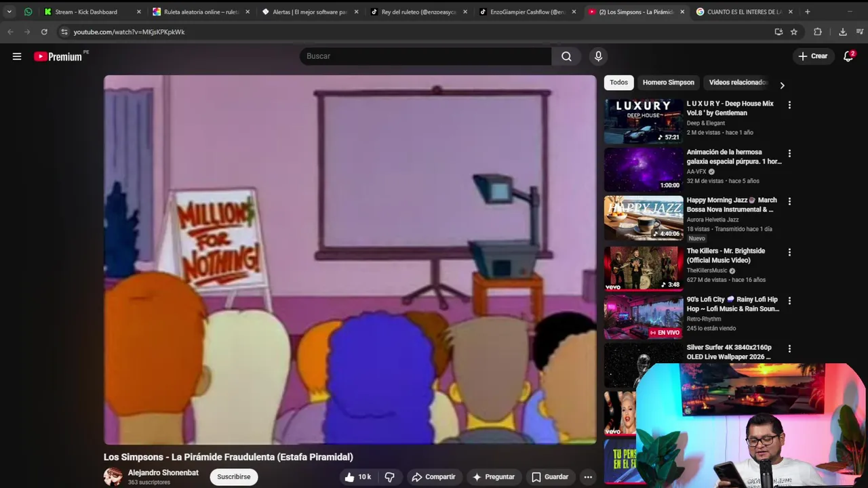The width and height of the screenshot is (868, 488).
Task: Open Happy Jazz video thumbnail
Action: pyautogui.click(x=644, y=218)
